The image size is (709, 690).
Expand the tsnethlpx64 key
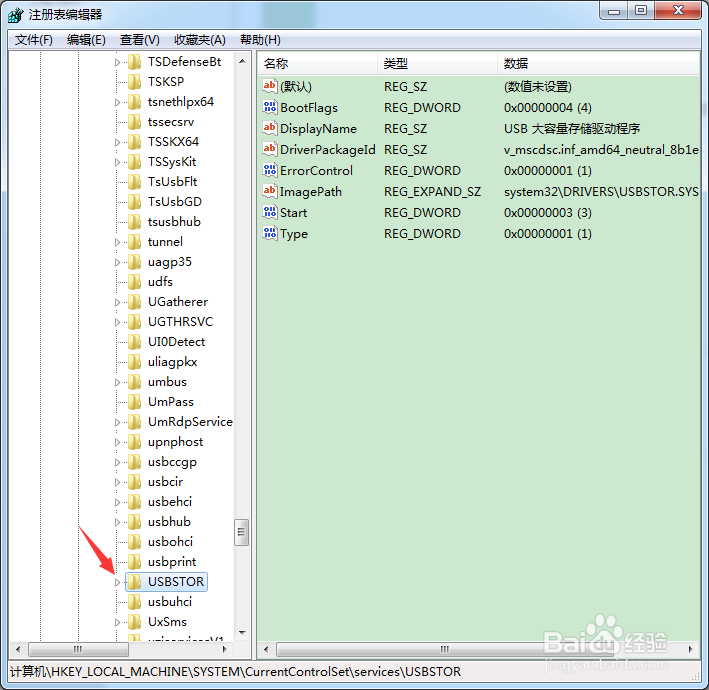click(117, 102)
